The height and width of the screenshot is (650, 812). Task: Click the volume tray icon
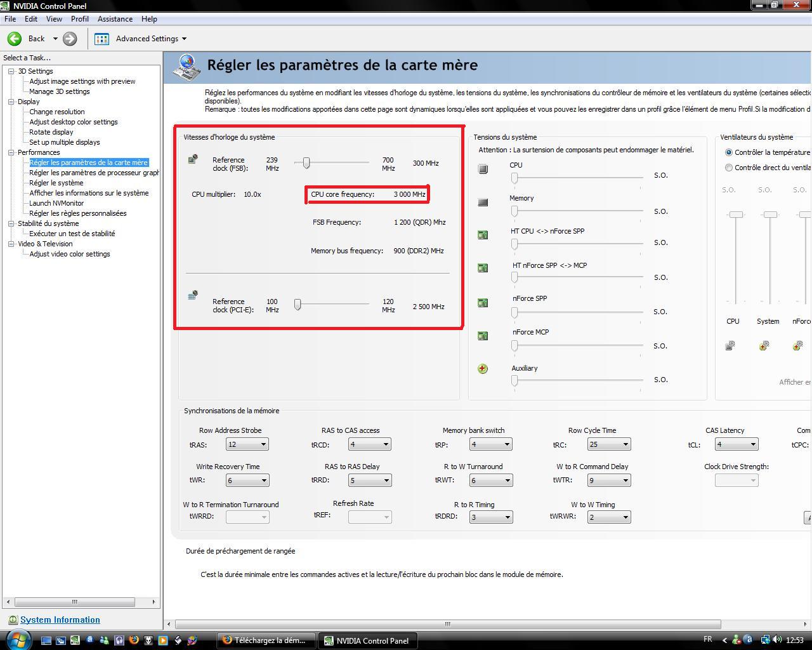click(778, 640)
